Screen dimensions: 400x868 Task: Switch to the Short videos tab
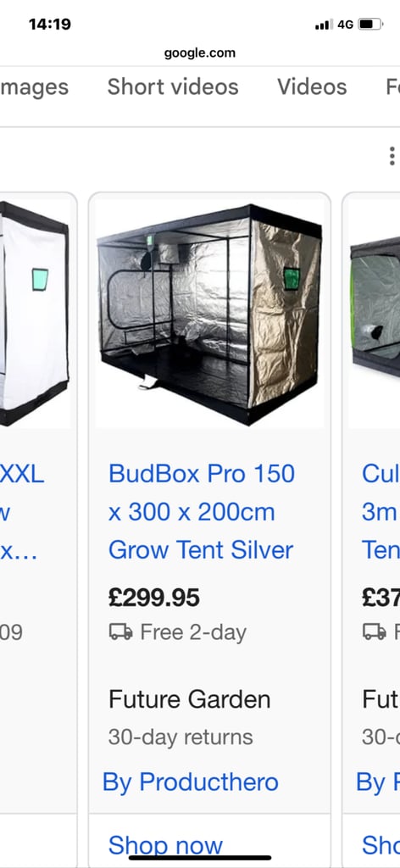[173, 87]
